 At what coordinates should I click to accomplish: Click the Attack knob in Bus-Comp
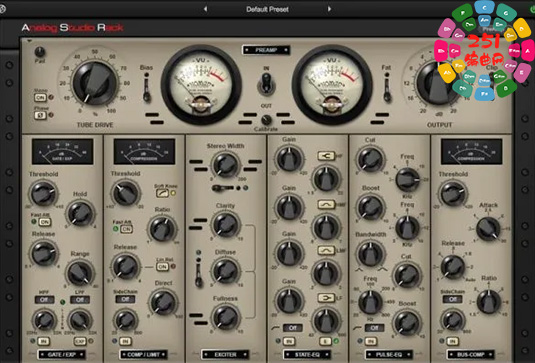coord(488,228)
